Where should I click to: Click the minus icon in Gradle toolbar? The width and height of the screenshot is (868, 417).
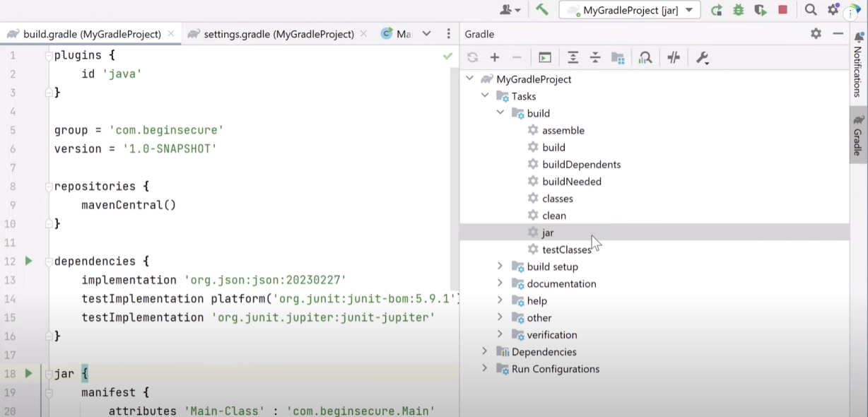click(x=517, y=58)
